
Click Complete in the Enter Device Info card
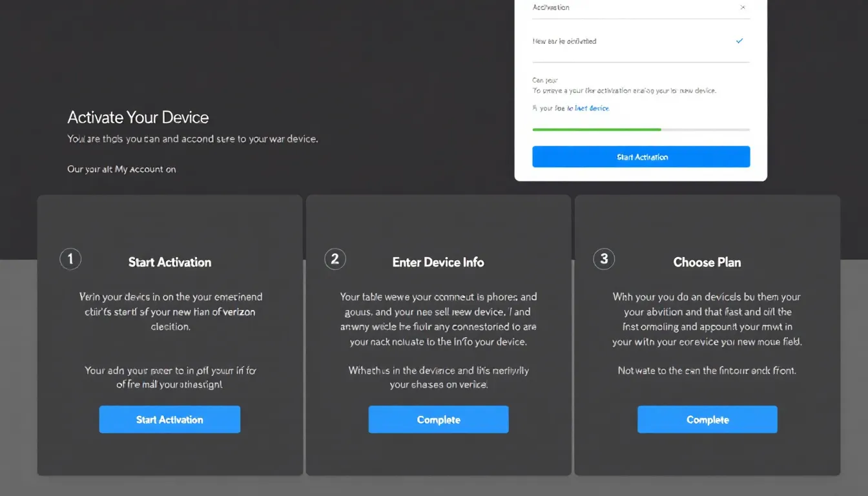439,420
